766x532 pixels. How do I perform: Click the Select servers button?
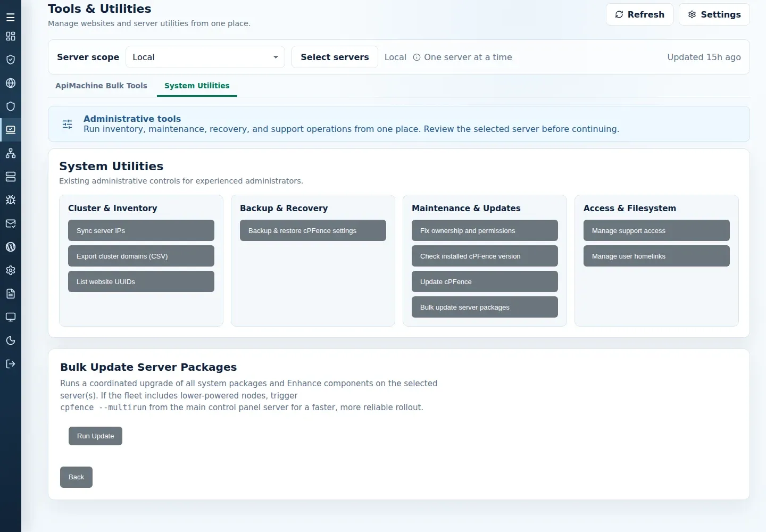tap(335, 57)
